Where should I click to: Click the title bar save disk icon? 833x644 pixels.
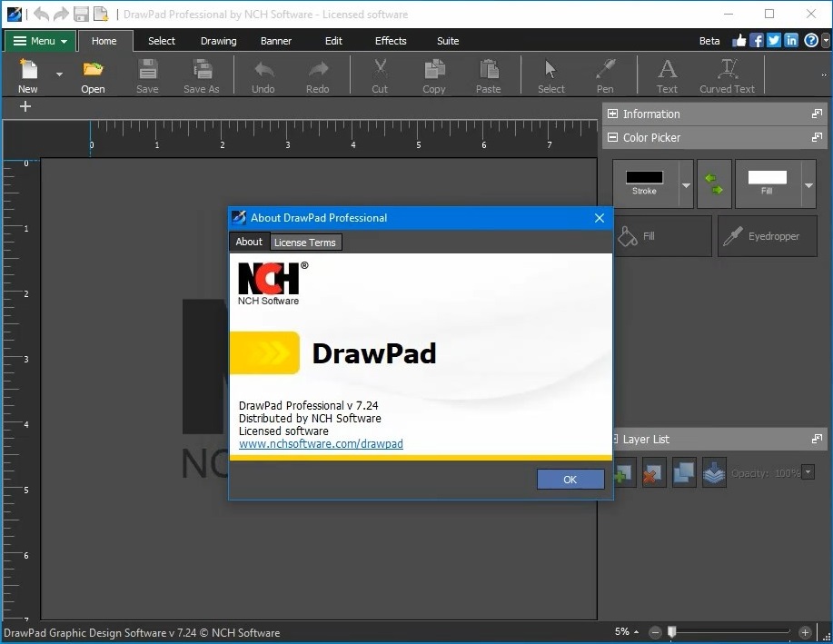[81, 15]
